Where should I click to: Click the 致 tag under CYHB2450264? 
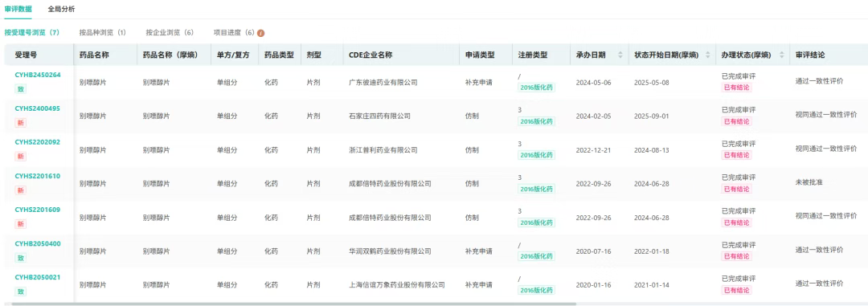[x=20, y=89]
